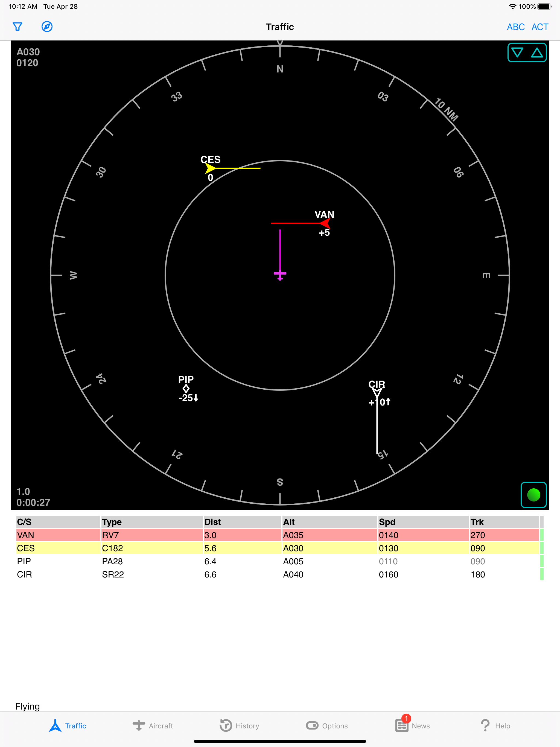Viewport: 560px width, 747px height.
Task: Increase range with the up triangle
Action: pos(537,53)
